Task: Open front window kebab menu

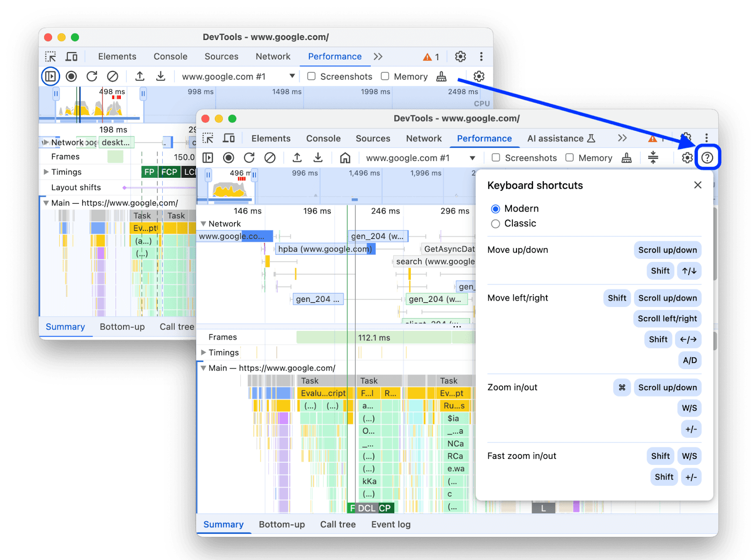Action: [x=706, y=138]
